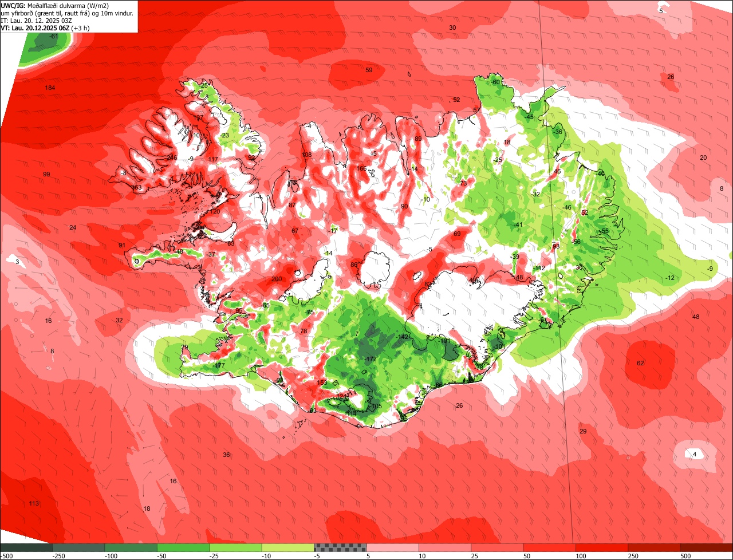Click the map value '108' in northwest Iceland
Viewport: 733px width, 560px height.
(x=307, y=155)
